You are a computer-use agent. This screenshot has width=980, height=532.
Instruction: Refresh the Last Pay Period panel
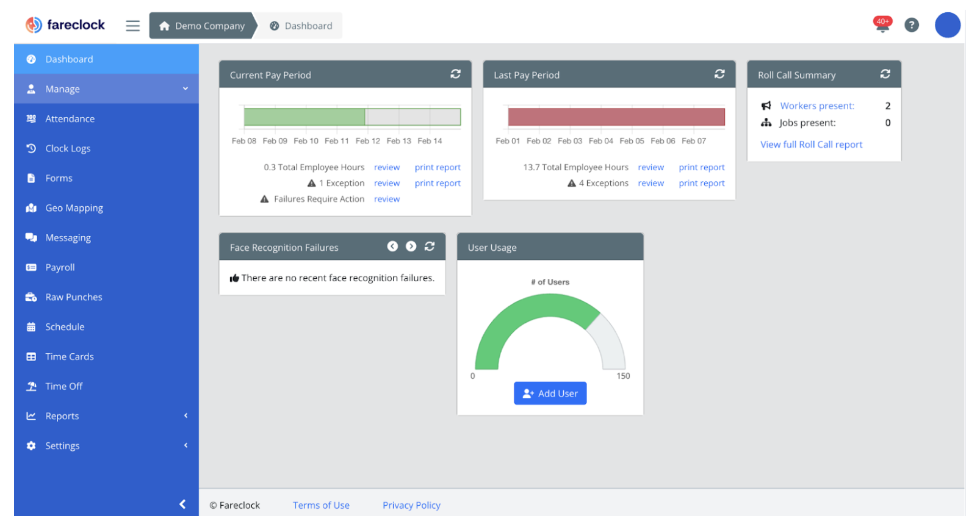point(719,74)
